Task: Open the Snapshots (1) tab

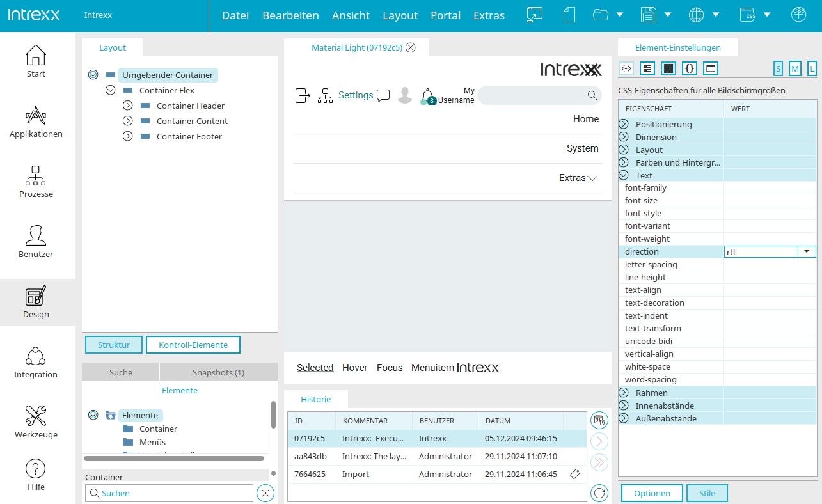Action: (x=219, y=372)
